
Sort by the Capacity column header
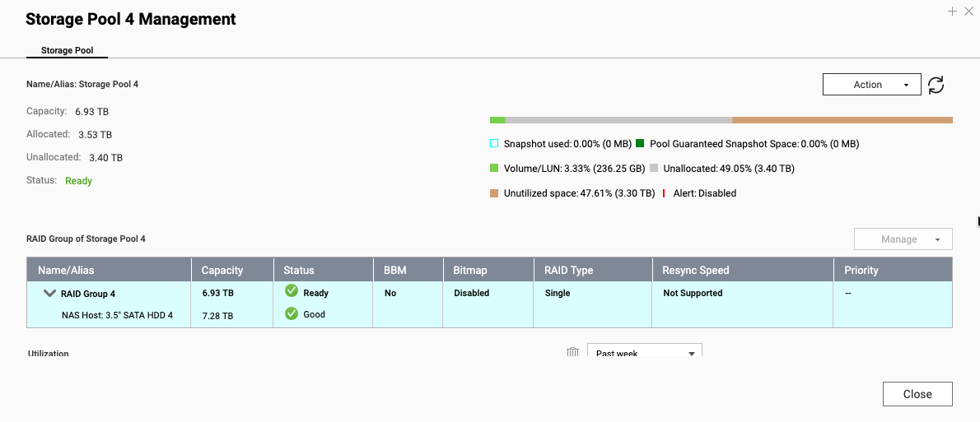[222, 270]
